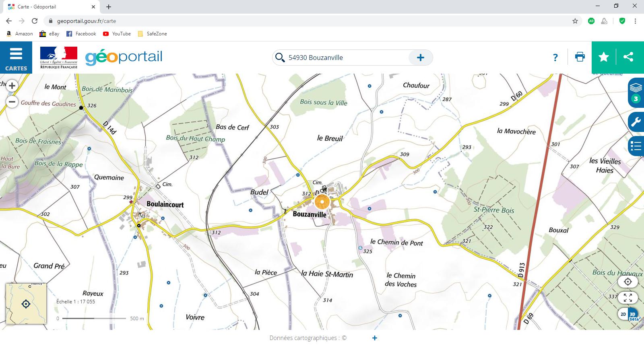644x346 pixels.
Task: Open a new browser tab
Action: coord(109,7)
